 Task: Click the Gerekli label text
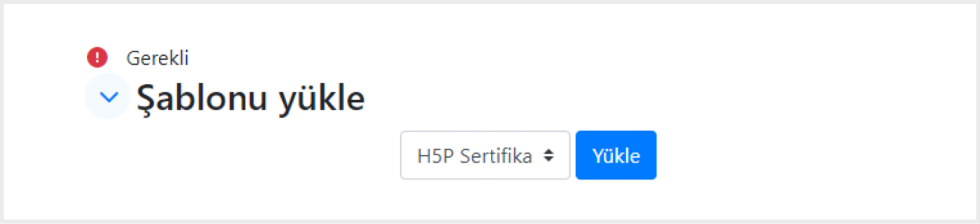(x=158, y=58)
